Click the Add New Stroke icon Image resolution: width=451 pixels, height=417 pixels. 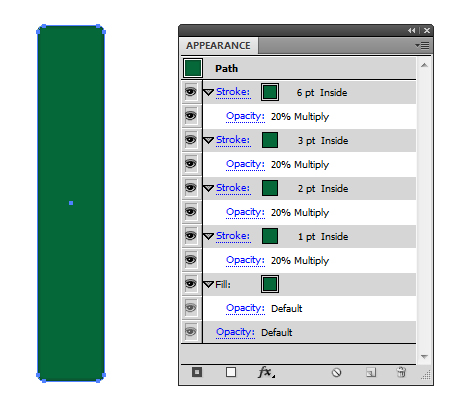(197, 372)
